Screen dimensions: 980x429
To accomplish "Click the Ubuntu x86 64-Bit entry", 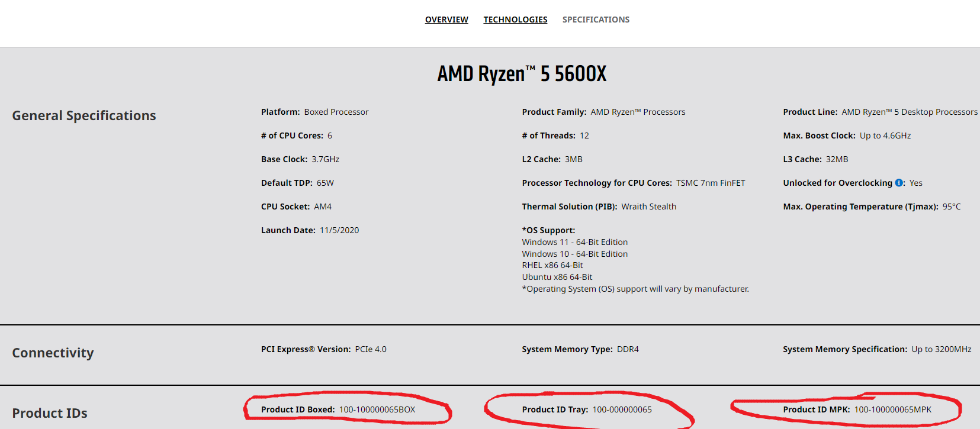I will tap(557, 277).
